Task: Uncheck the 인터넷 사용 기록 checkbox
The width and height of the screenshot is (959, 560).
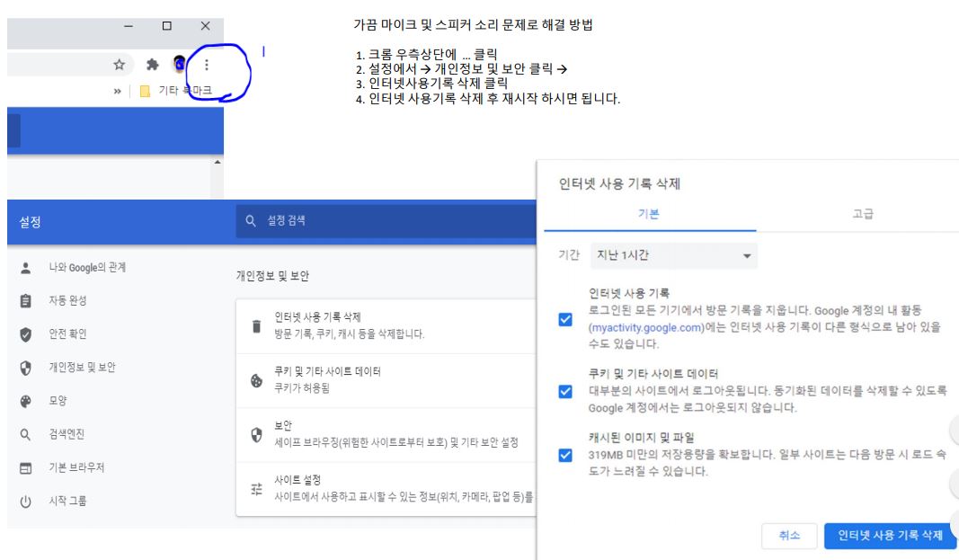Action: tap(564, 319)
